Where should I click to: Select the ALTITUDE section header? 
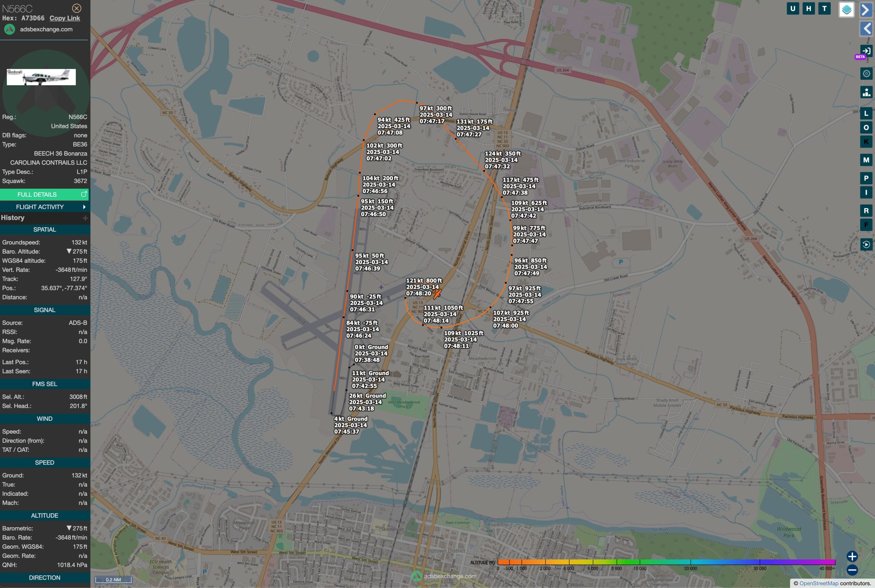point(45,515)
